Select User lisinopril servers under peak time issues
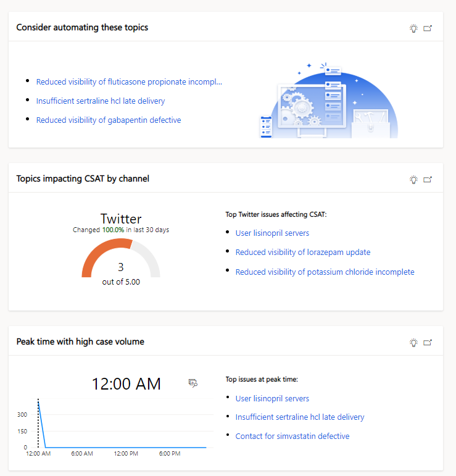Image resolution: width=456 pixels, height=476 pixels. pos(272,398)
